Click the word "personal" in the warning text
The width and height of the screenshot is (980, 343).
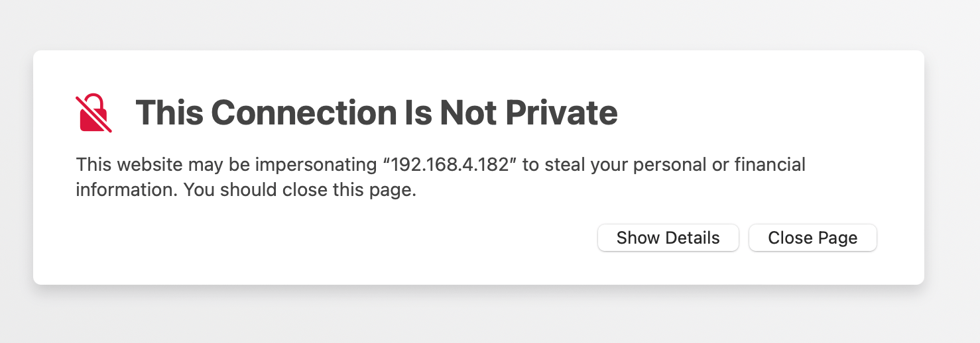670,164
